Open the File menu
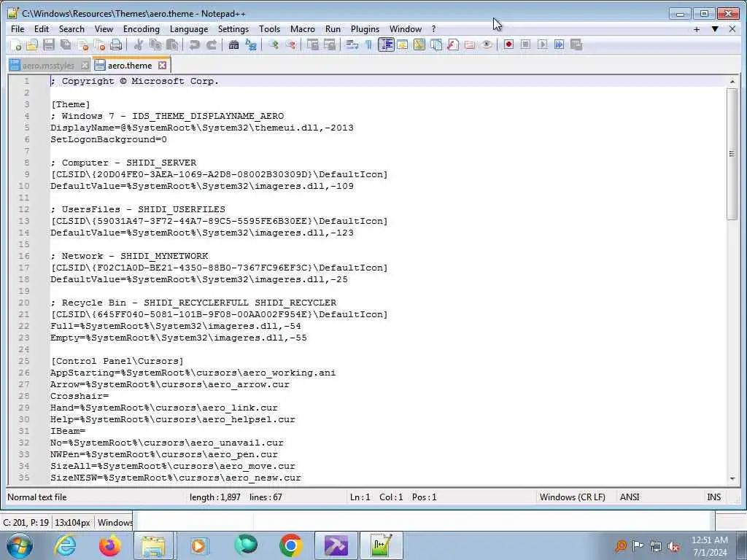The width and height of the screenshot is (747, 560). [18, 29]
